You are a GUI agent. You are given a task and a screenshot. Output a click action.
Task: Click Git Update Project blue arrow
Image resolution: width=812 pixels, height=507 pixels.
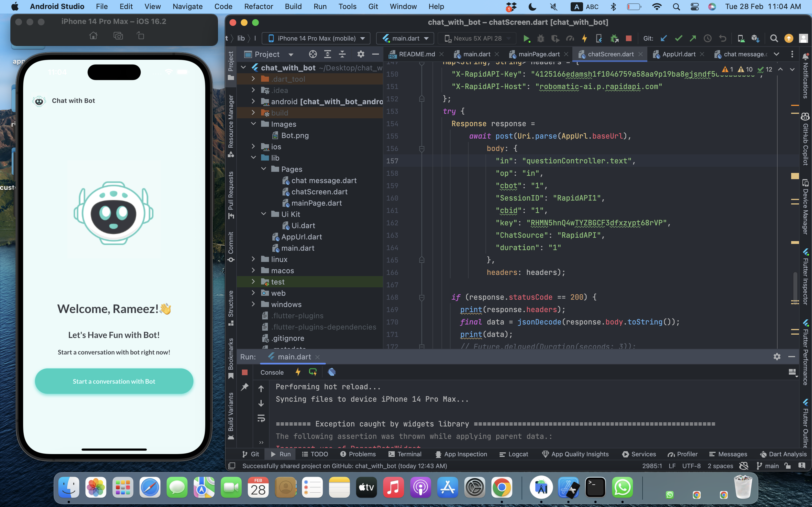(663, 39)
